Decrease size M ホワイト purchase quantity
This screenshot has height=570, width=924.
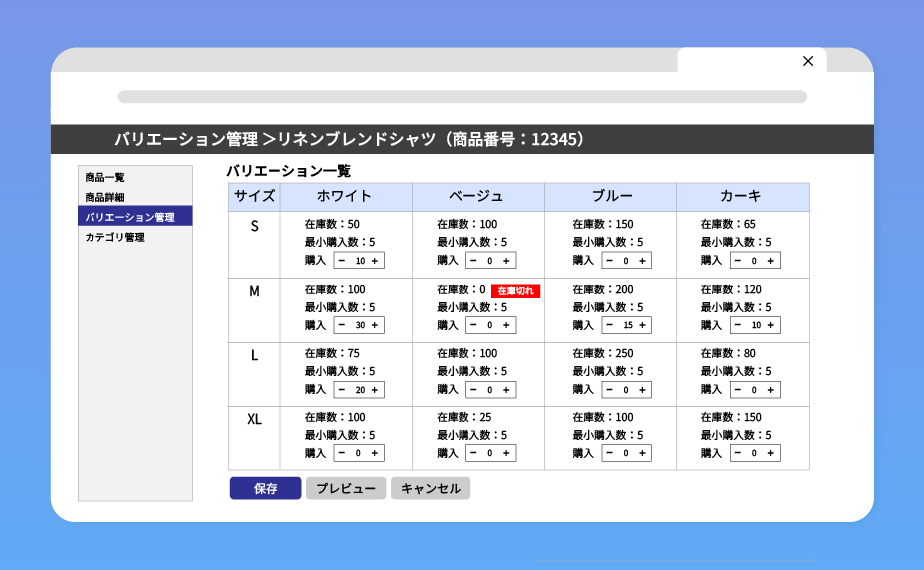click(x=342, y=325)
